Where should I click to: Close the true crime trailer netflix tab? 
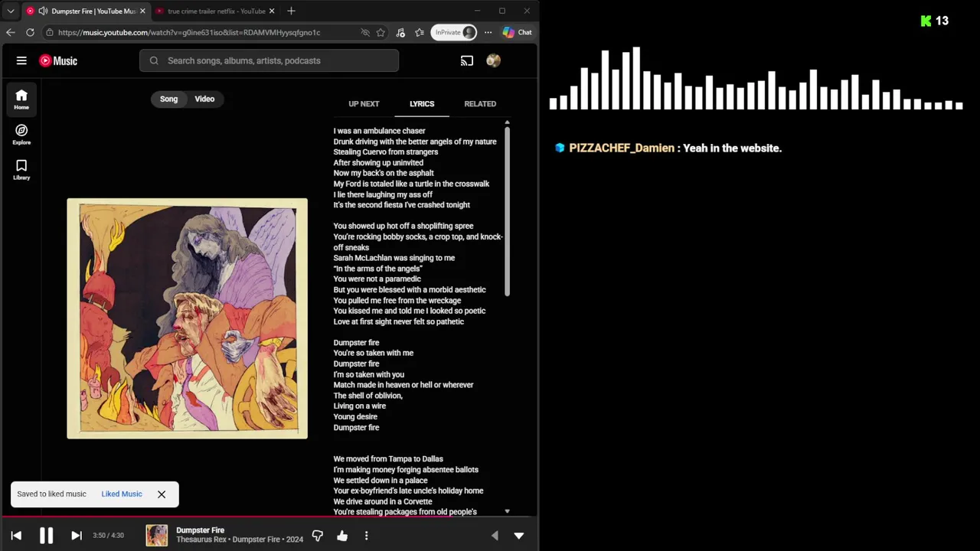pos(272,11)
